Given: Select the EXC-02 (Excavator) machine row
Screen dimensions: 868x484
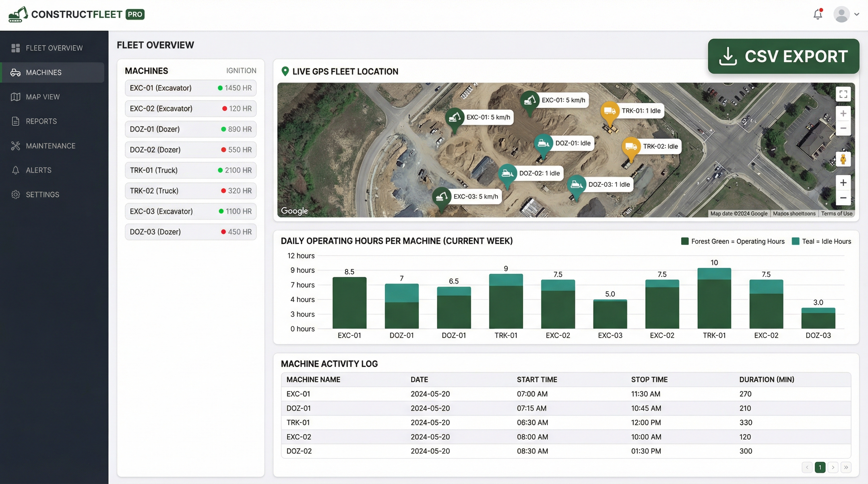Looking at the screenshot, I should click(x=191, y=109).
